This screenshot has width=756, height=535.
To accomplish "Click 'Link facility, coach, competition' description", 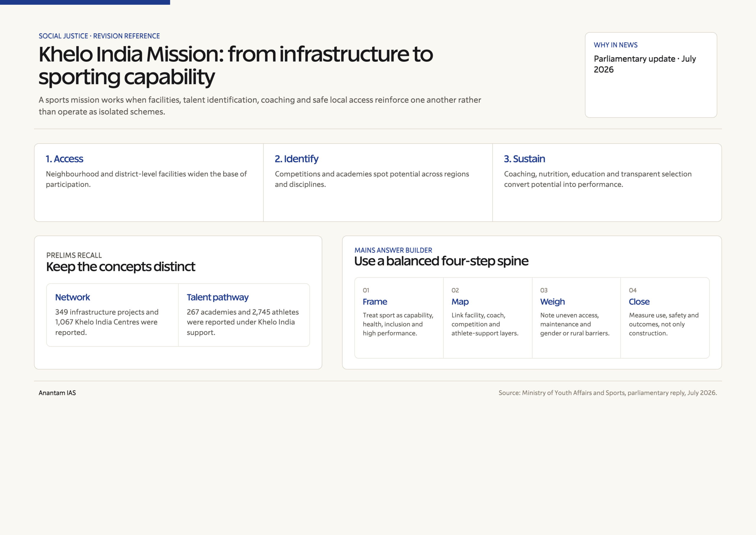I will tap(485, 324).
